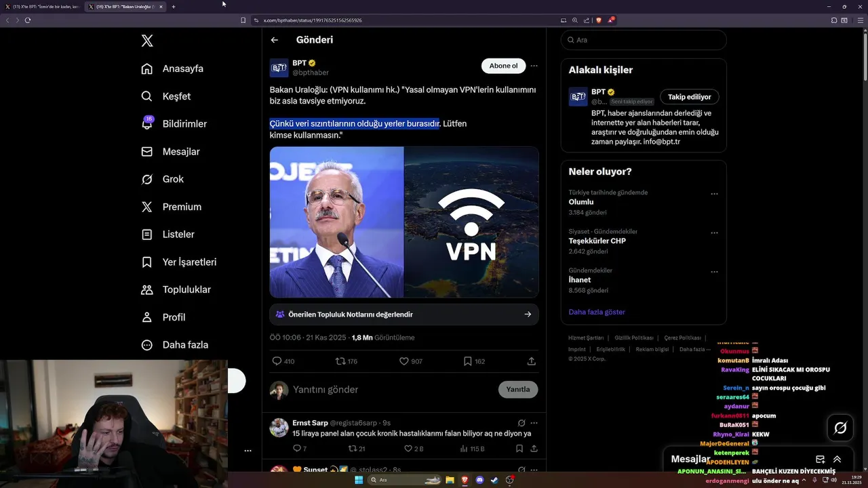The width and height of the screenshot is (868, 488).
Task: Open Keşfet from the sidebar
Action: (165, 96)
